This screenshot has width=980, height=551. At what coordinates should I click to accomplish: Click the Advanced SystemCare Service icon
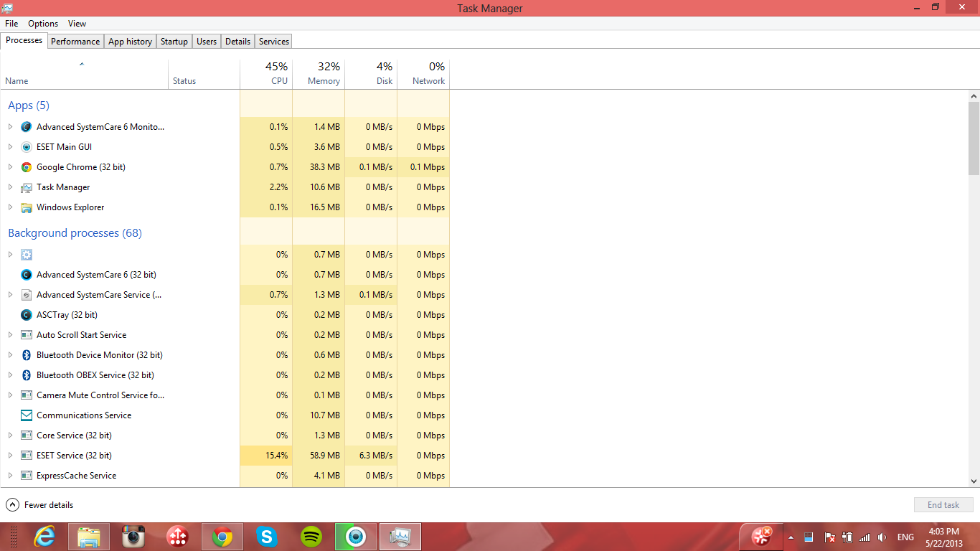[x=27, y=295]
